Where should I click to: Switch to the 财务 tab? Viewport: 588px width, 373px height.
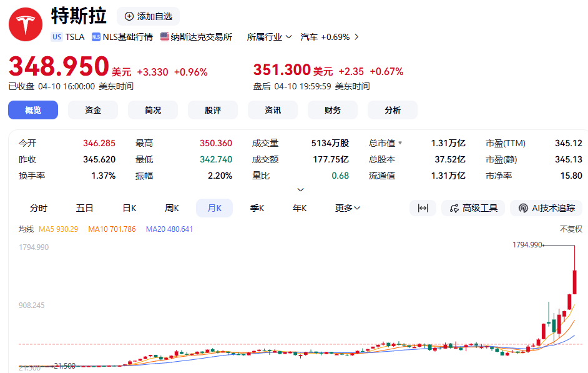click(x=333, y=110)
